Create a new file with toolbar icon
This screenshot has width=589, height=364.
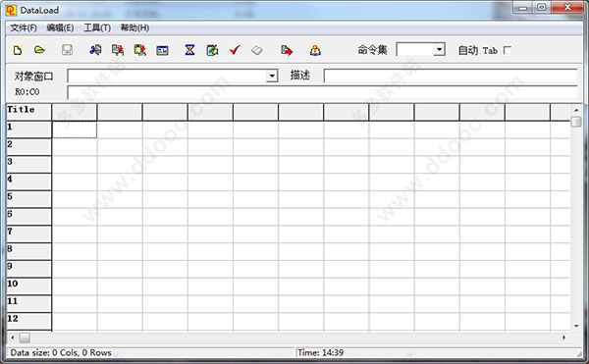coord(18,50)
